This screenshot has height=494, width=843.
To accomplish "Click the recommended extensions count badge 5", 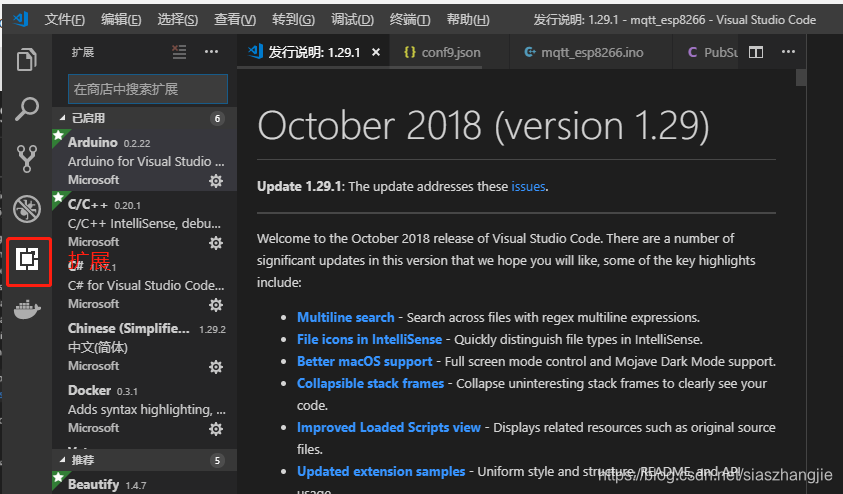I will click(x=217, y=460).
